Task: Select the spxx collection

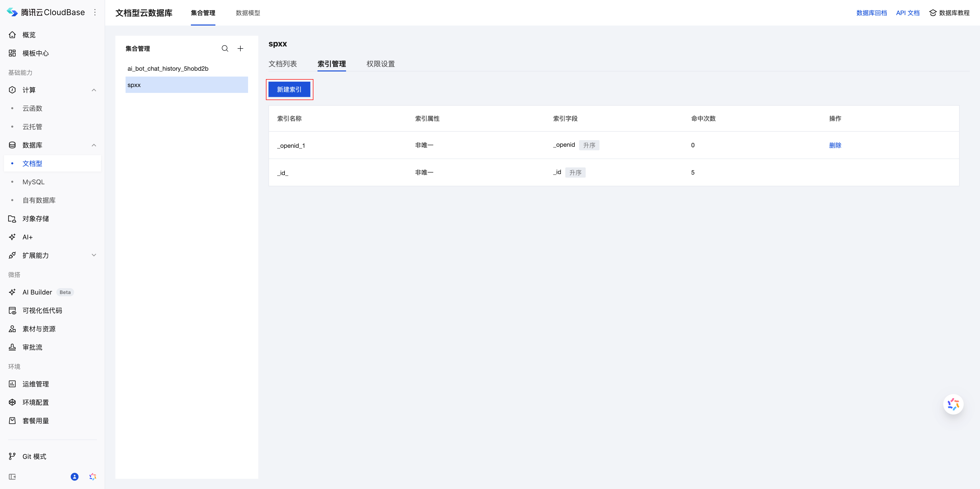Action: 186,84
